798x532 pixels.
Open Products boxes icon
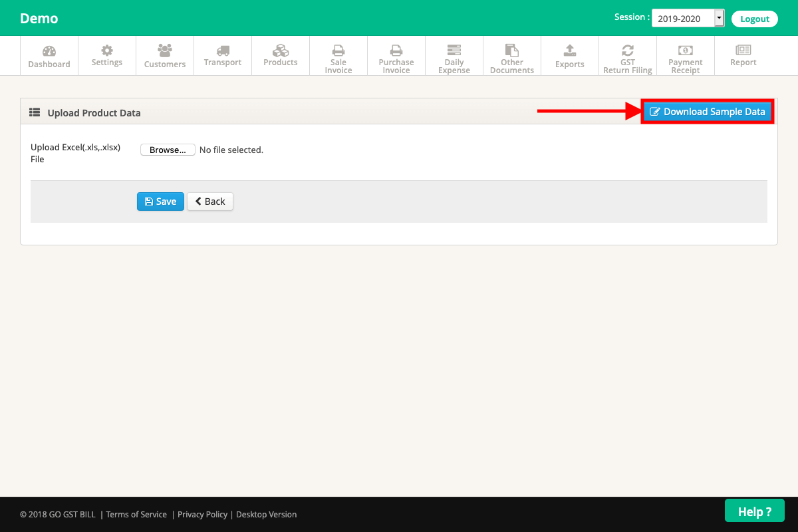click(281, 51)
